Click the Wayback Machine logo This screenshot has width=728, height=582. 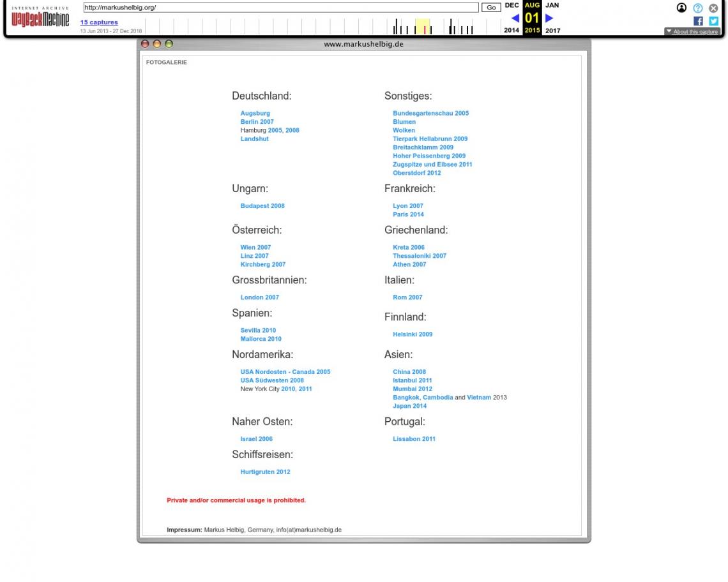click(x=40, y=17)
